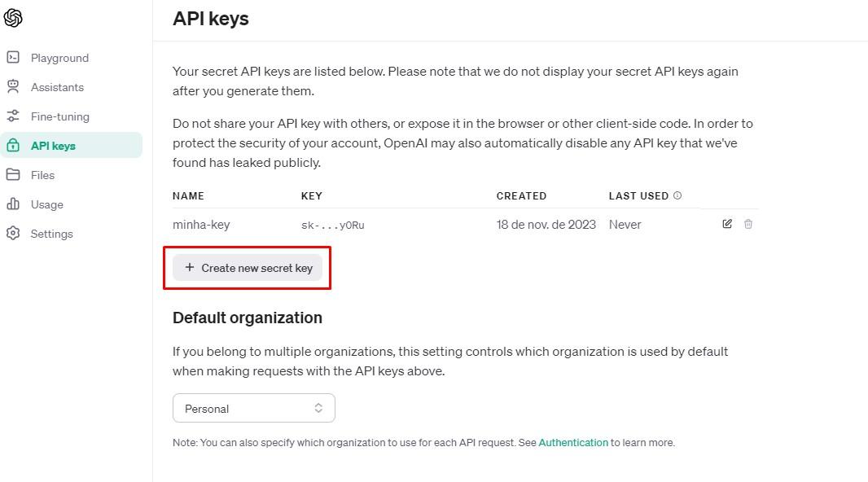Click the Fine-tuning sliders icon

(13, 116)
